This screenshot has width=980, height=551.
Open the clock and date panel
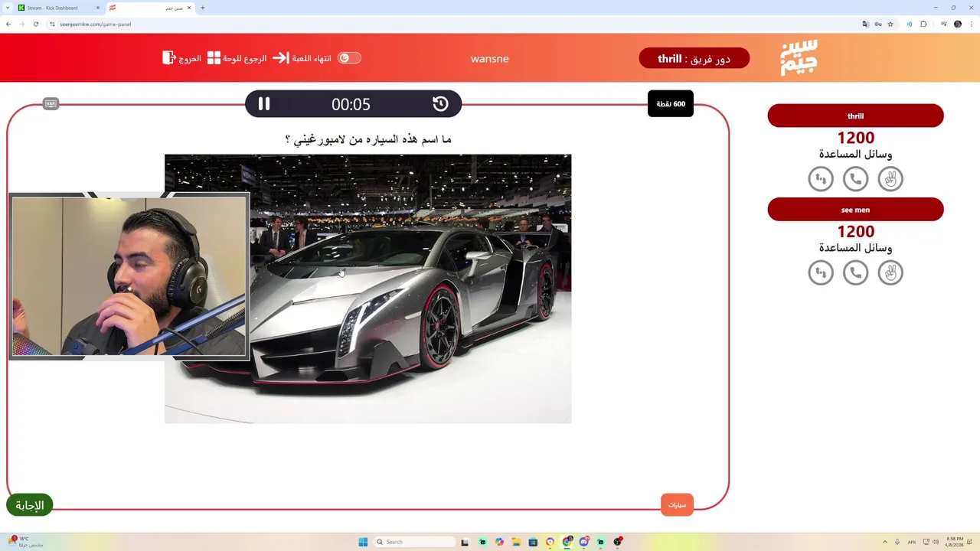tap(955, 542)
